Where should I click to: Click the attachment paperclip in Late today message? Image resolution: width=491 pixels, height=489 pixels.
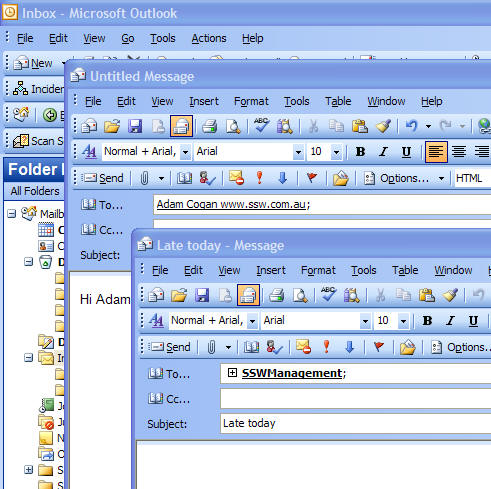point(211,347)
